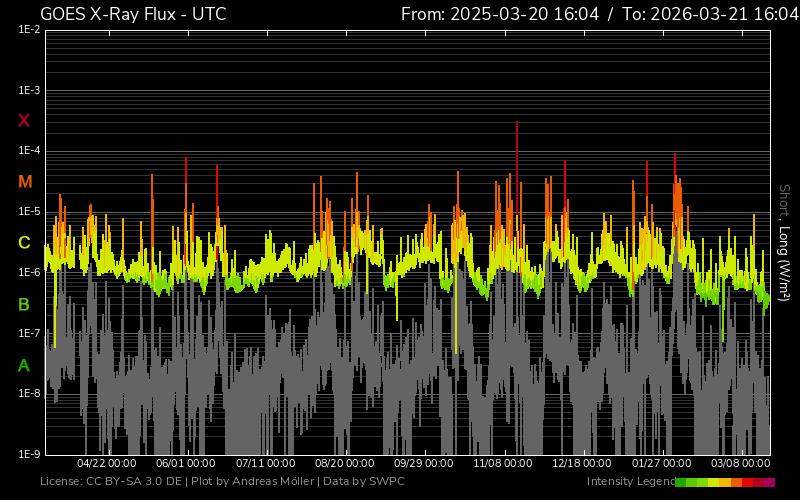This screenshot has height=500, width=800.
Task: Click the 1E-9 y-axis tick label
Action: (29, 455)
